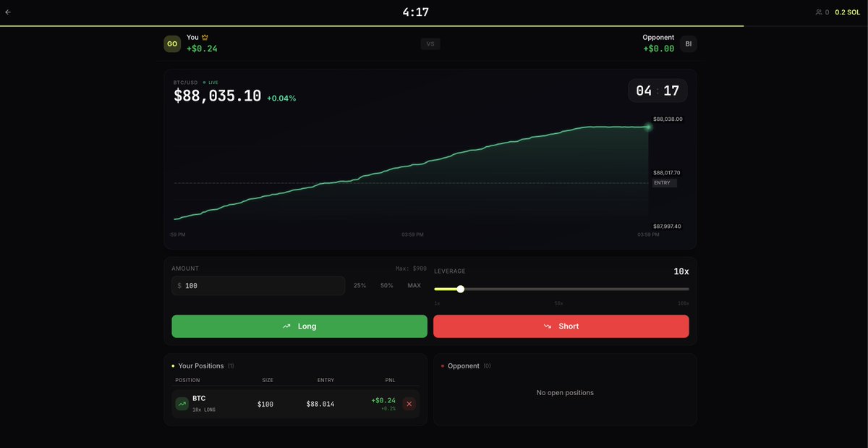
Task: Click the 50x mark on leverage slider
Action: coord(558,303)
